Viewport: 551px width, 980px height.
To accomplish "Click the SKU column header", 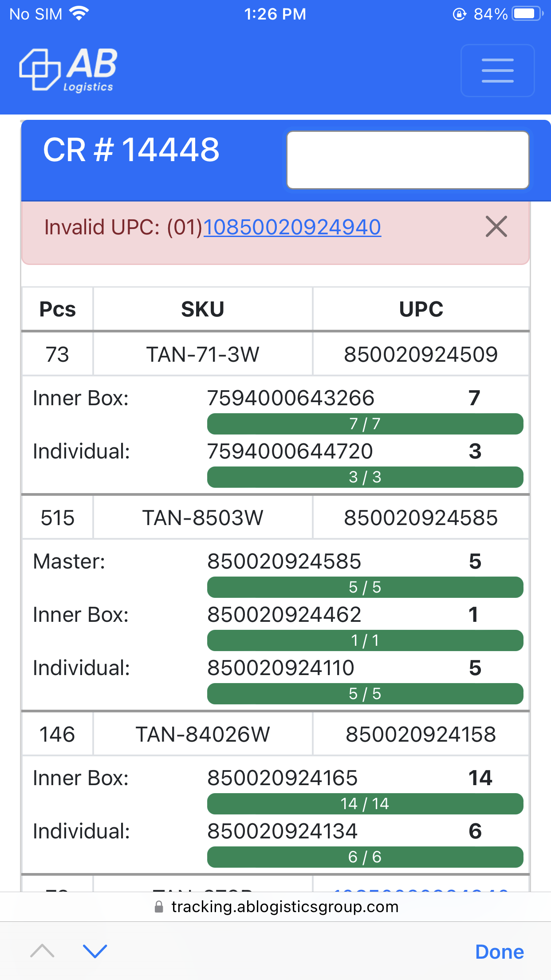I will click(x=202, y=309).
